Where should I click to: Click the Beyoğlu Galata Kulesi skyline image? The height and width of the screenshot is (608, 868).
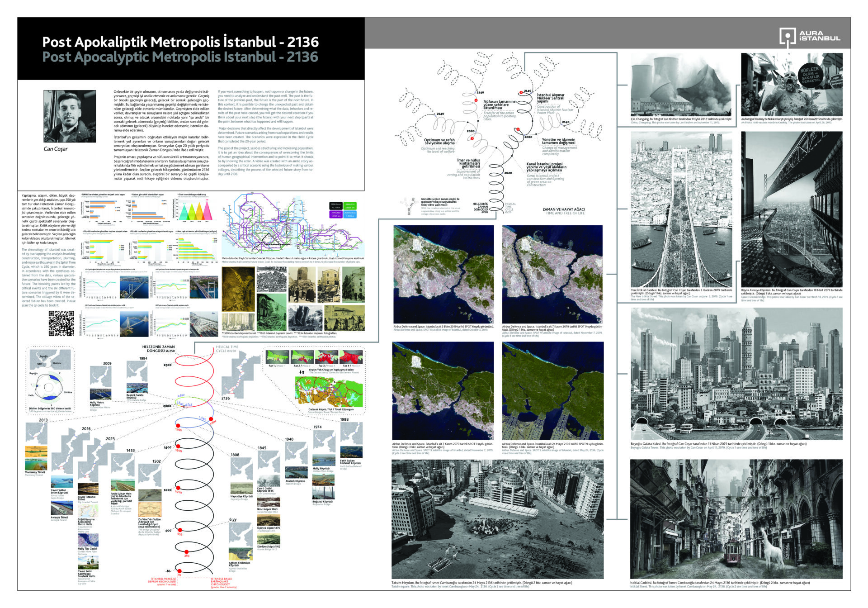[x=736, y=373]
